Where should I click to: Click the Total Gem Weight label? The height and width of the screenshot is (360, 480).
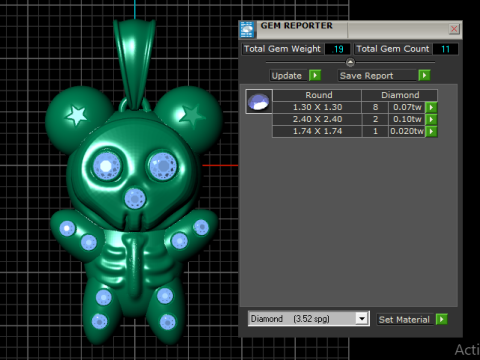point(282,49)
